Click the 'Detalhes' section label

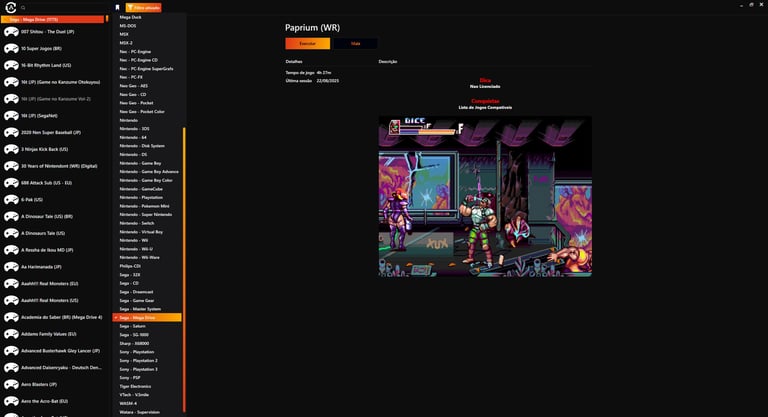pyautogui.click(x=294, y=62)
